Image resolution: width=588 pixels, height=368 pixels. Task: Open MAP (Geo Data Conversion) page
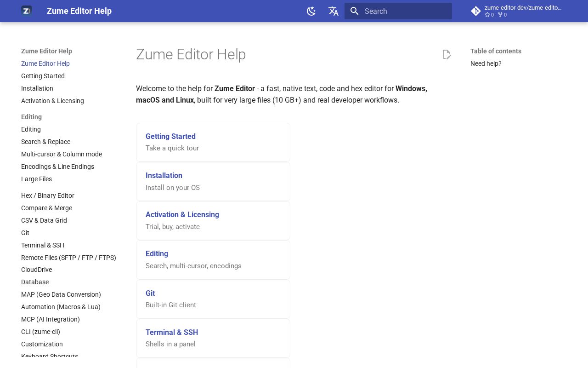pos(61,294)
